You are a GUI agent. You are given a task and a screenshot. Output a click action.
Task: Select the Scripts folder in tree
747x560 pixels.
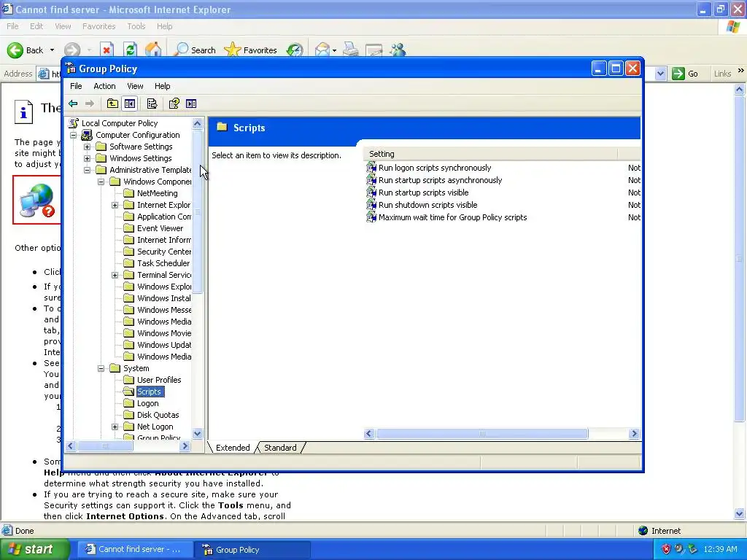pyautogui.click(x=150, y=392)
